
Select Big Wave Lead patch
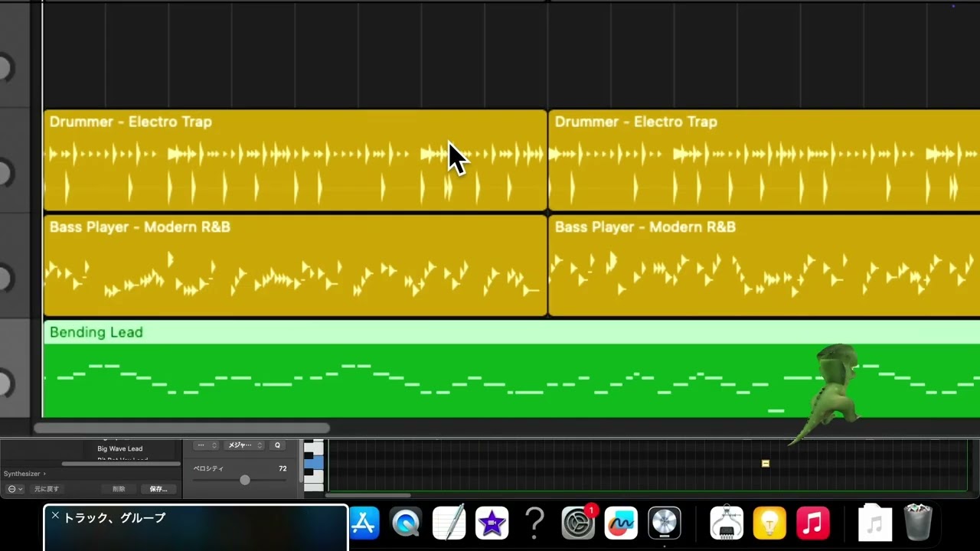tap(120, 448)
